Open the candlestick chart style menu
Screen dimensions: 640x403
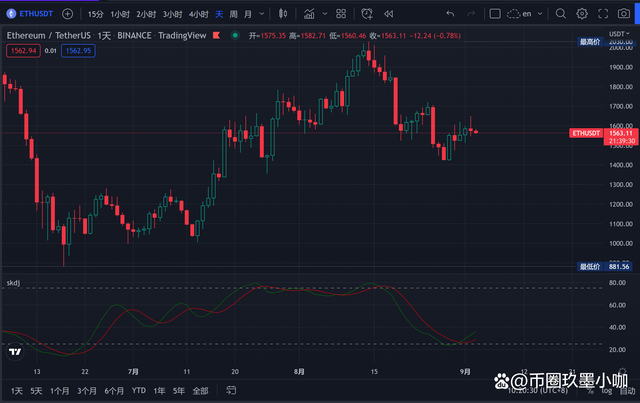(282, 14)
